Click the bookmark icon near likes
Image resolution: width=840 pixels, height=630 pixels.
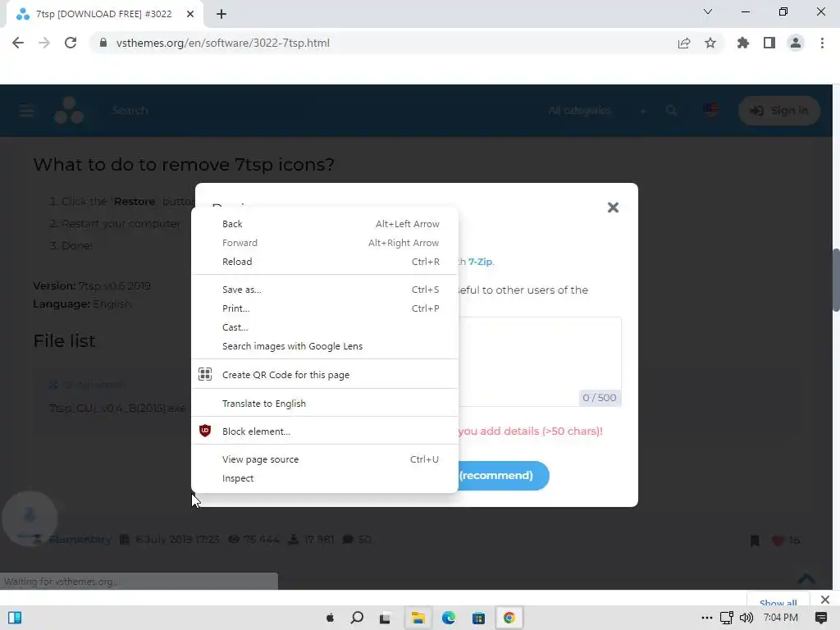(x=755, y=541)
